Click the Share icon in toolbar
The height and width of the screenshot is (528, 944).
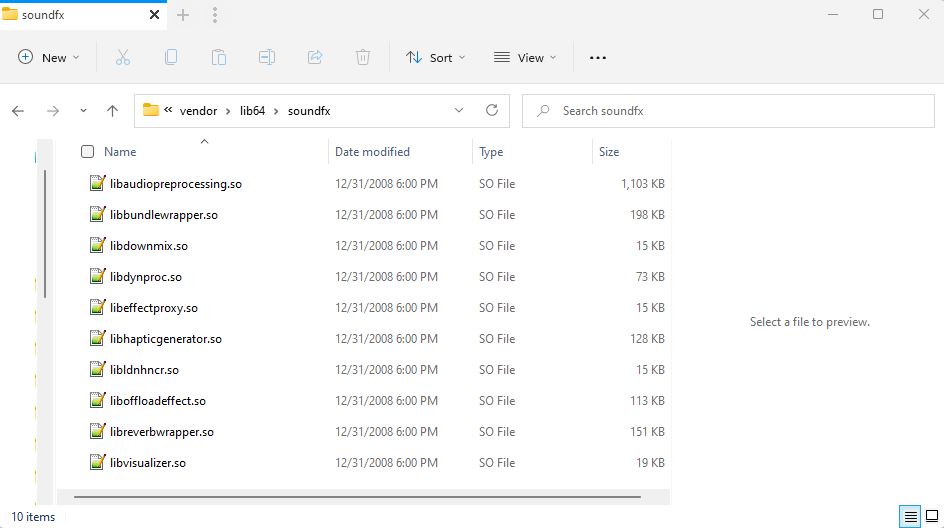click(315, 57)
